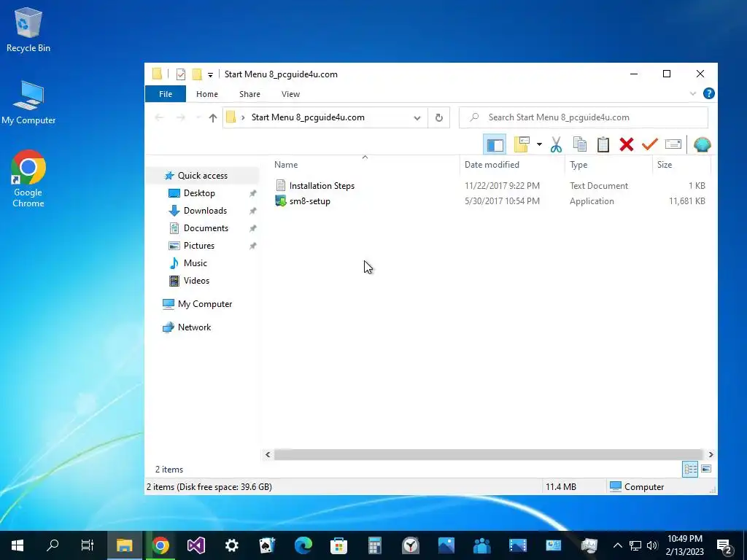Select Music in the navigation pane
This screenshot has width=747, height=560.
(195, 262)
